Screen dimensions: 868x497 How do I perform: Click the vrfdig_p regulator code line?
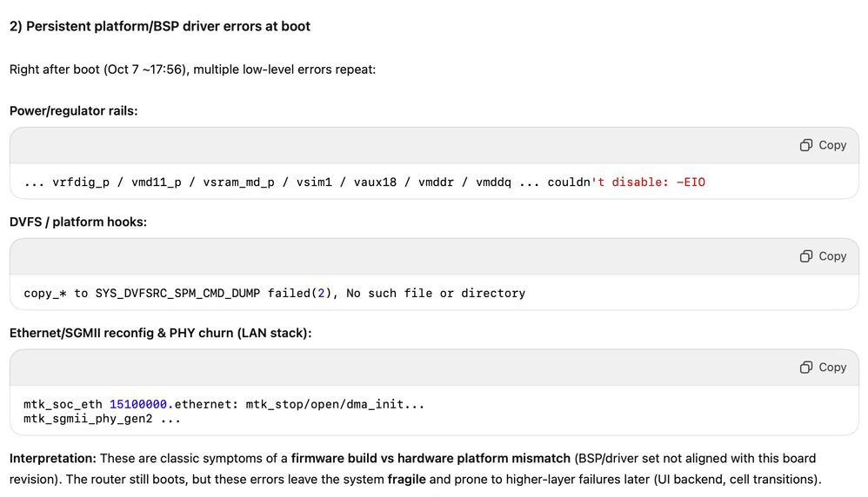click(364, 182)
